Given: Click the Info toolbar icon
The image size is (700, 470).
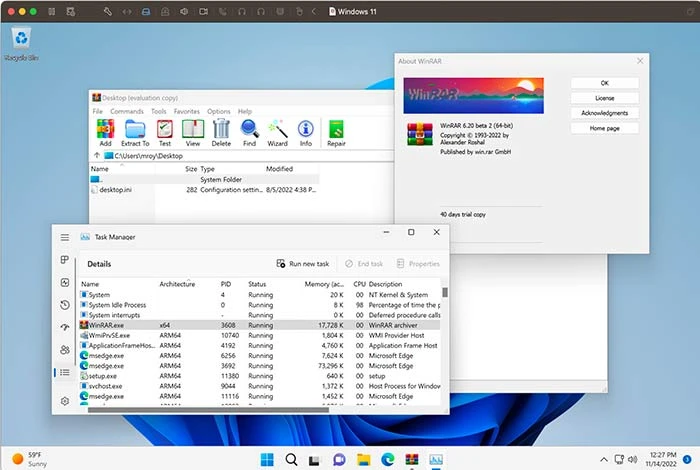Looking at the screenshot, I should point(306,133).
